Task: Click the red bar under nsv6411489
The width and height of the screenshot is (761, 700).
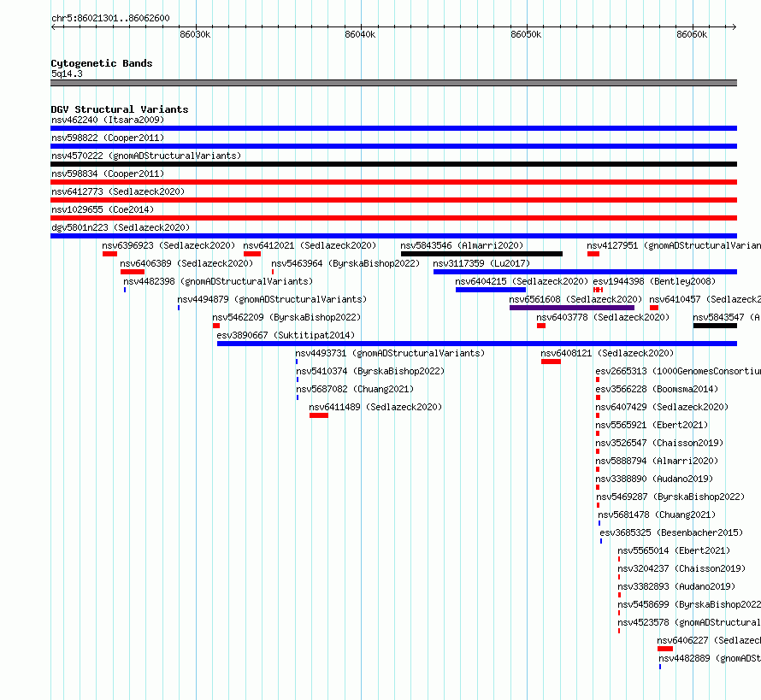Action: (319, 415)
